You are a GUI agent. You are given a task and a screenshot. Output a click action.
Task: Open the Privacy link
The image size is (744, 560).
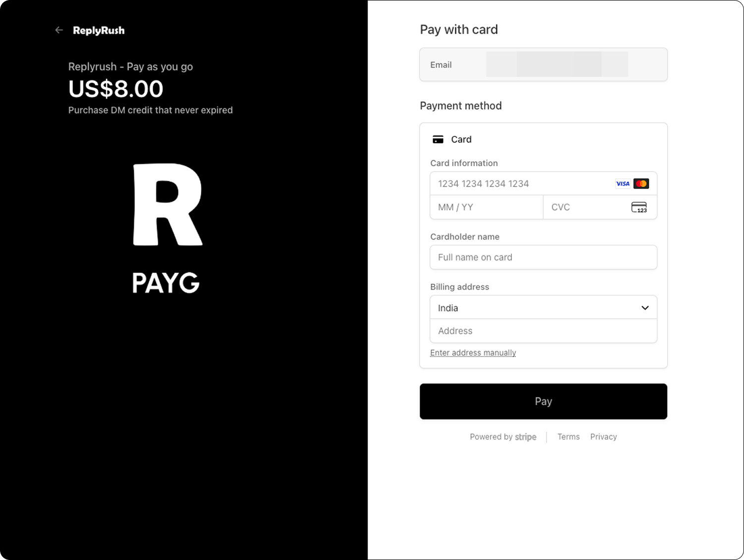tap(604, 437)
